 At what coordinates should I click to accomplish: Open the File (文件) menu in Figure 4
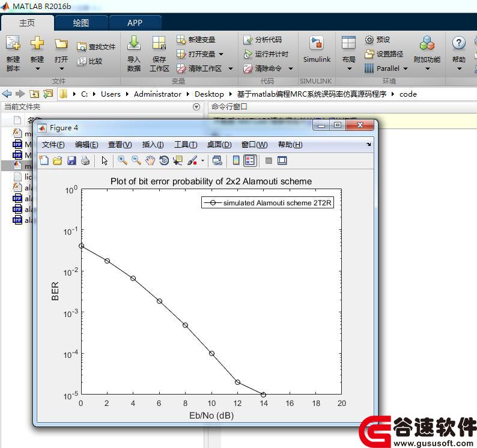point(53,145)
